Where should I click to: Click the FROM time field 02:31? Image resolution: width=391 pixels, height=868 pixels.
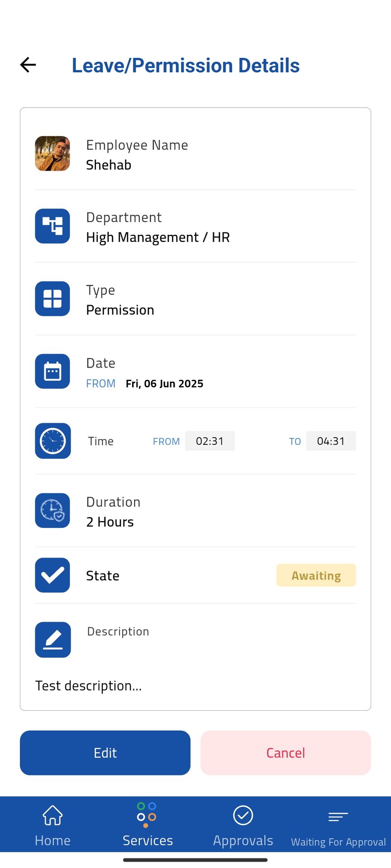(210, 441)
